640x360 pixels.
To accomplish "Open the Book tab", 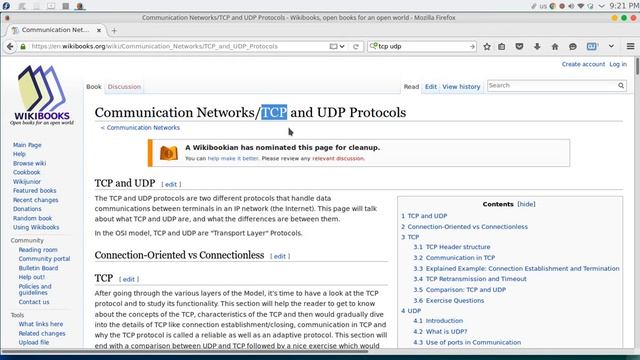I will [x=93, y=87].
